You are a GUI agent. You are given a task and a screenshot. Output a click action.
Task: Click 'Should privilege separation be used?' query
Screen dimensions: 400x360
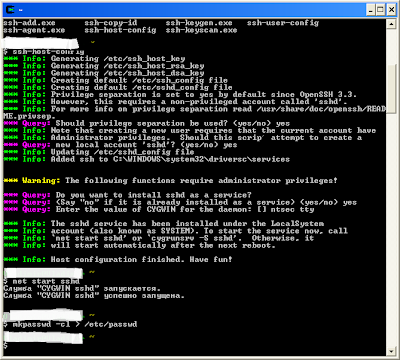point(146,123)
